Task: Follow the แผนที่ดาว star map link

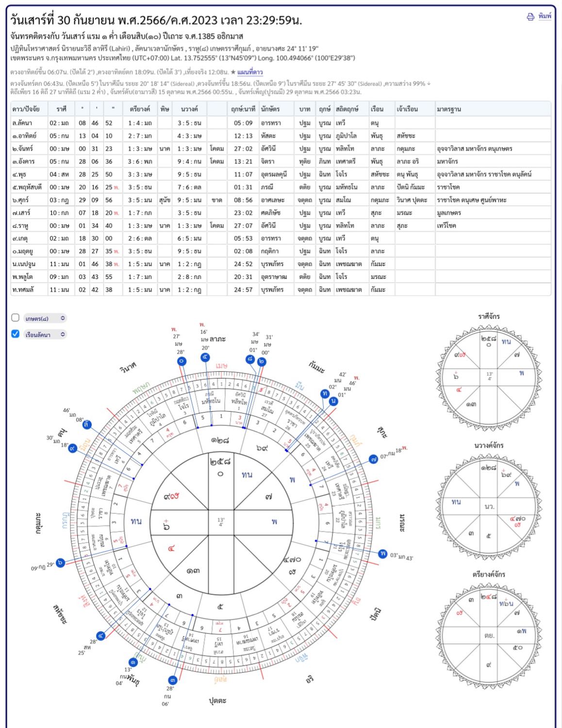Action: point(250,72)
